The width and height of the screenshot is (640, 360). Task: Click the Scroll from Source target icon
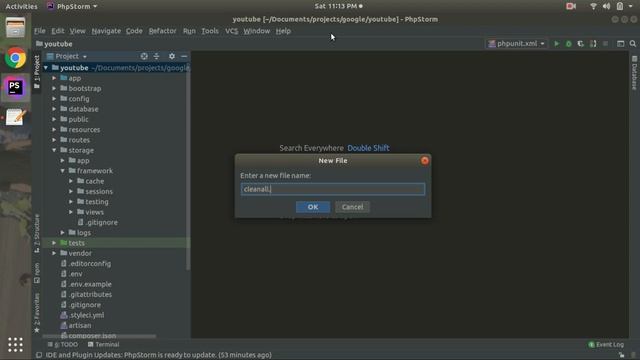(x=144, y=56)
